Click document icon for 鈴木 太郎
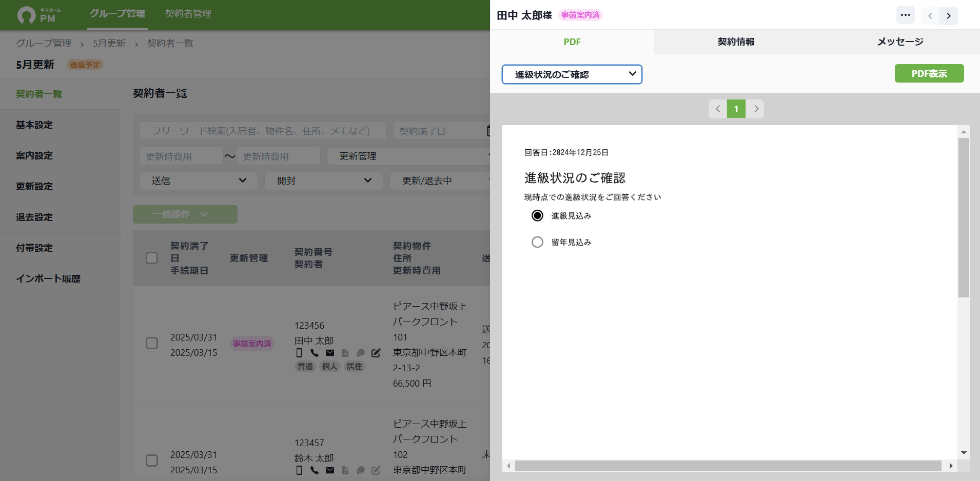Screen dimensions: 980x481 tap(345, 470)
